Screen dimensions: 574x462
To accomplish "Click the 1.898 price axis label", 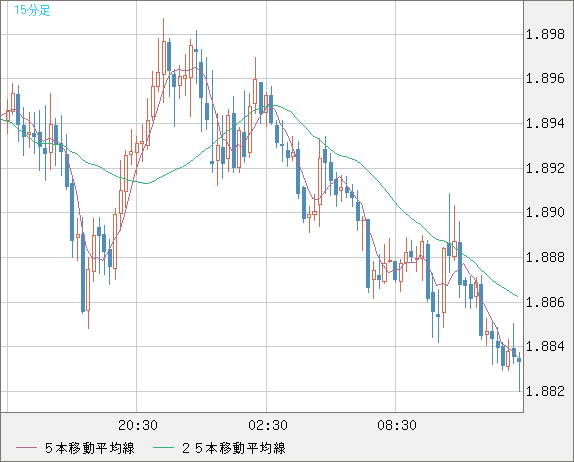I will 545,35.
